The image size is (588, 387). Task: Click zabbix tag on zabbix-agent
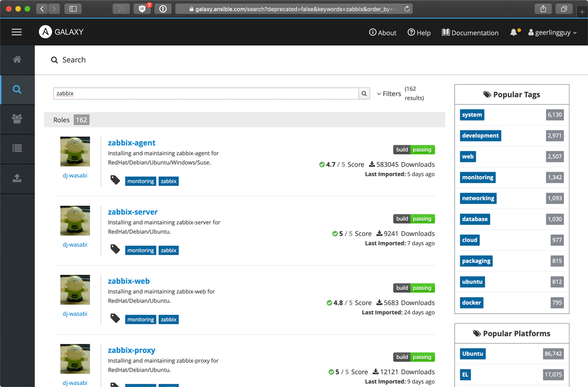tap(169, 181)
